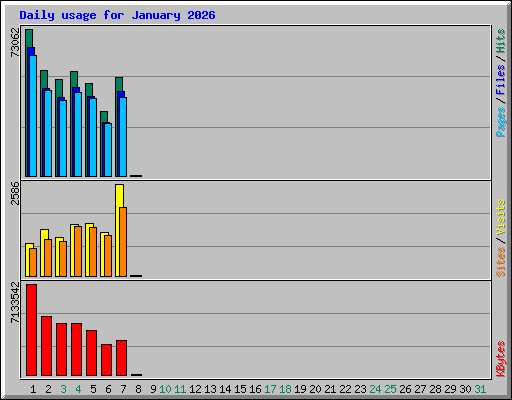This screenshot has height=400, width=512.
Task: Click the orange Sites bar for day 4
Action: point(78,252)
